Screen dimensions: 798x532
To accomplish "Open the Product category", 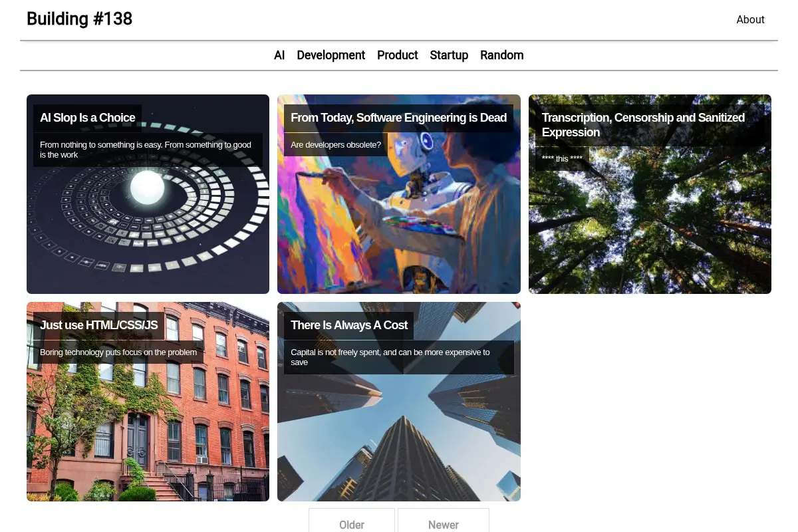I will 398,55.
